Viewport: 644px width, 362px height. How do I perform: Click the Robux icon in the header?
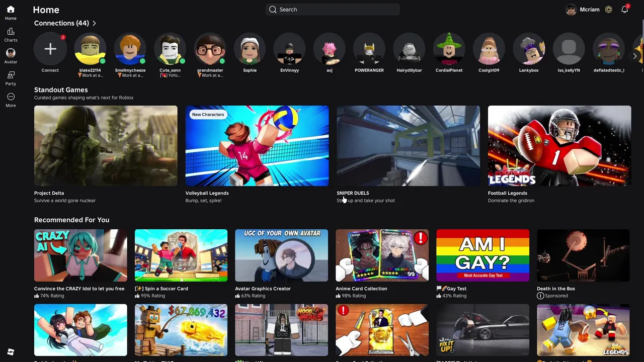click(x=608, y=10)
